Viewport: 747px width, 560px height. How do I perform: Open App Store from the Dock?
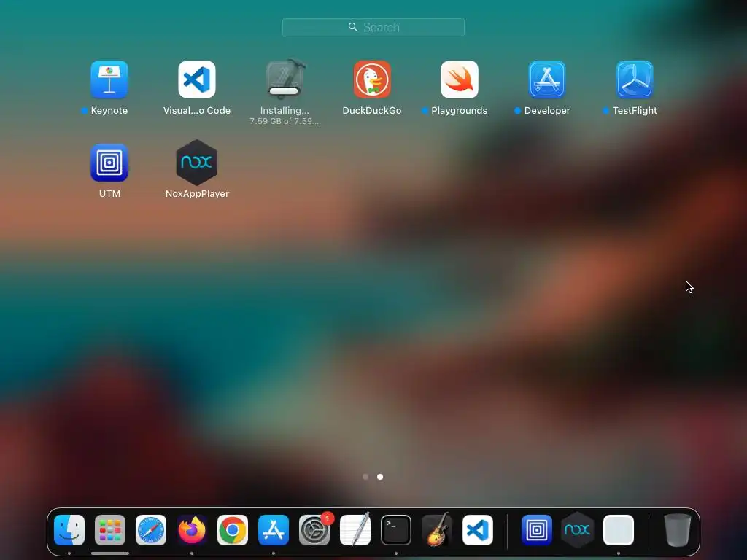coord(274,530)
